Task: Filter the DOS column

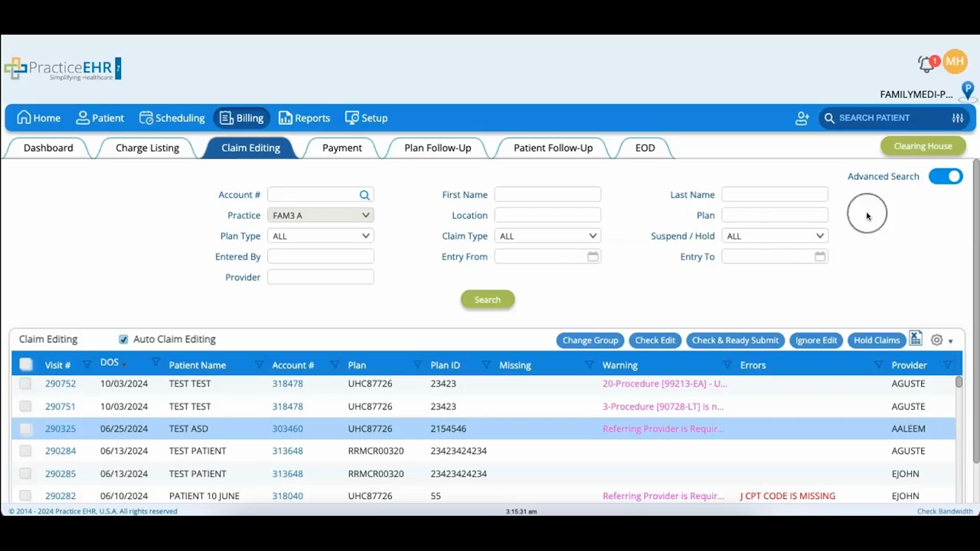Action: tap(156, 362)
